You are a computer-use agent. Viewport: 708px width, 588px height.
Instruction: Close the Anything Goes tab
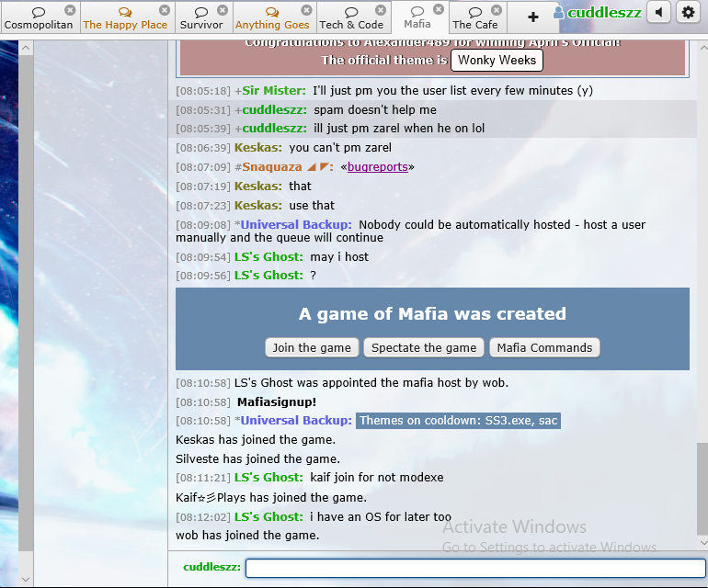306,10
